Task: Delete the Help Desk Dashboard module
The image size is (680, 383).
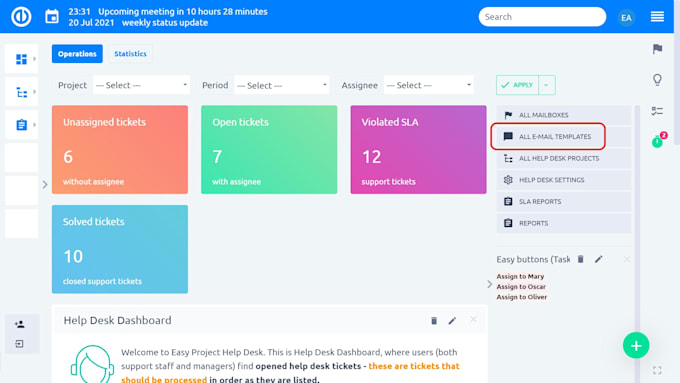Action: [434, 321]
